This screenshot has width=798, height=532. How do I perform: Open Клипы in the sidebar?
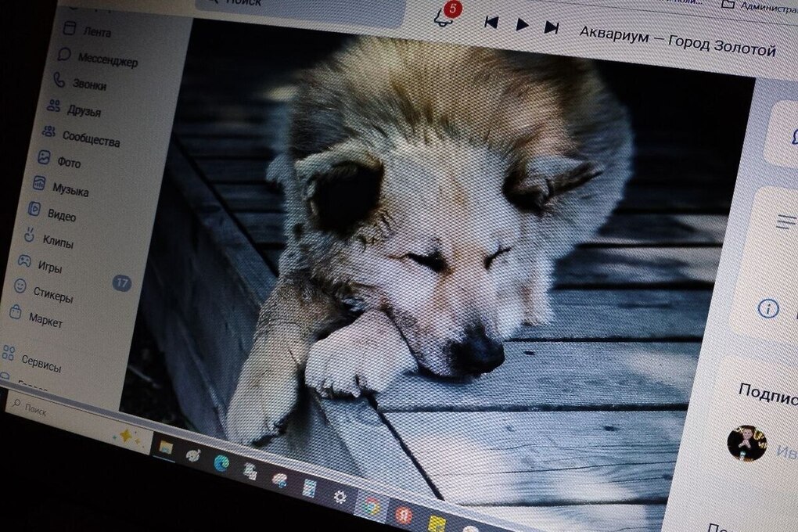tap(57, 242)
